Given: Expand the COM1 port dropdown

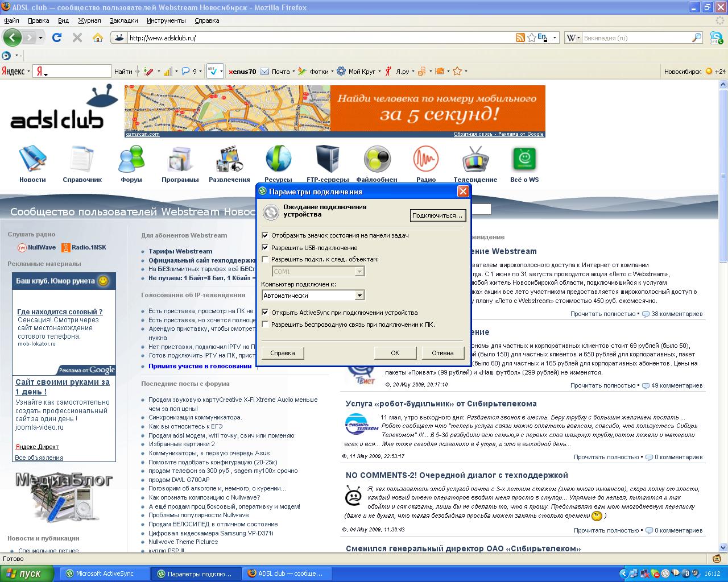Looking at the screenshot, I should click(359, 272).
